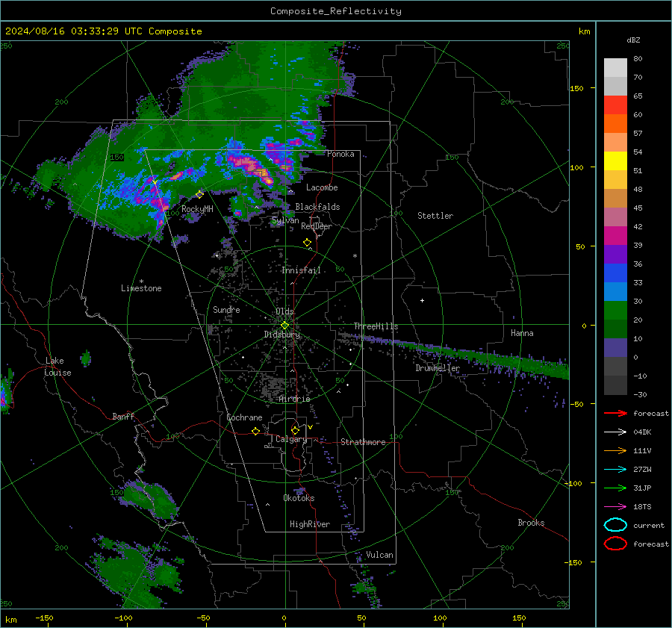Click the green 31JP arrow icon

615,488
